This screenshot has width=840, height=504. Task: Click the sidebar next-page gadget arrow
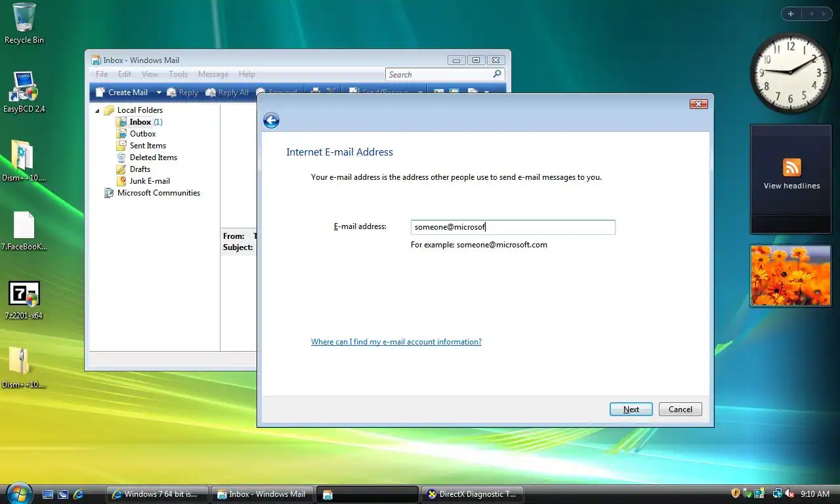click(824, 14)
